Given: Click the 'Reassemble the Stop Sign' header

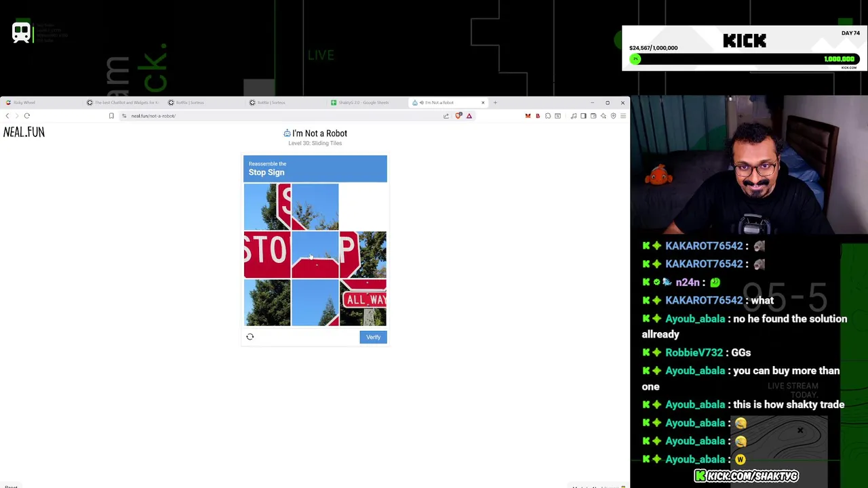Looking at the screenshot, I should coord(315,169).
